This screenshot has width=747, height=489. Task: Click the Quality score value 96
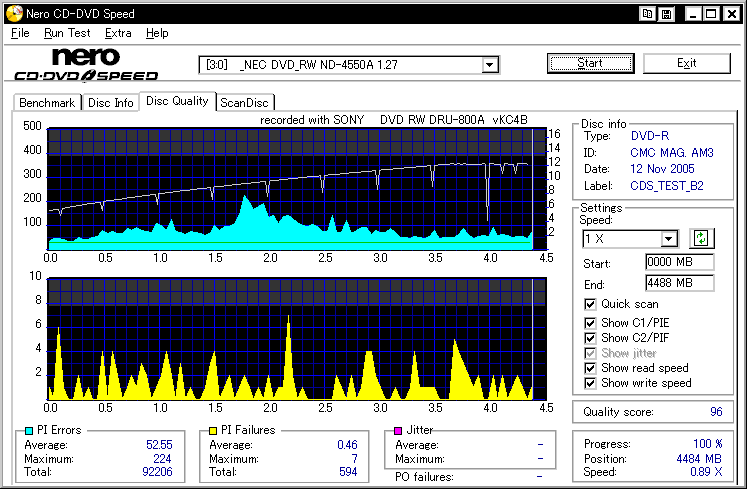(x=716, y=412)
